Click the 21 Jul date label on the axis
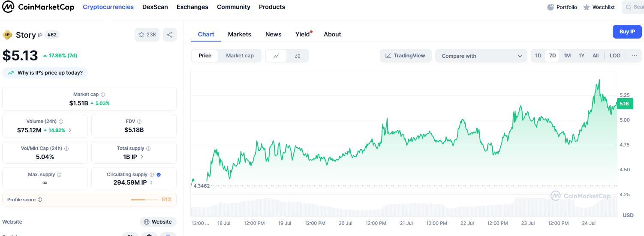The image size is (644, 236). point(406,223)
